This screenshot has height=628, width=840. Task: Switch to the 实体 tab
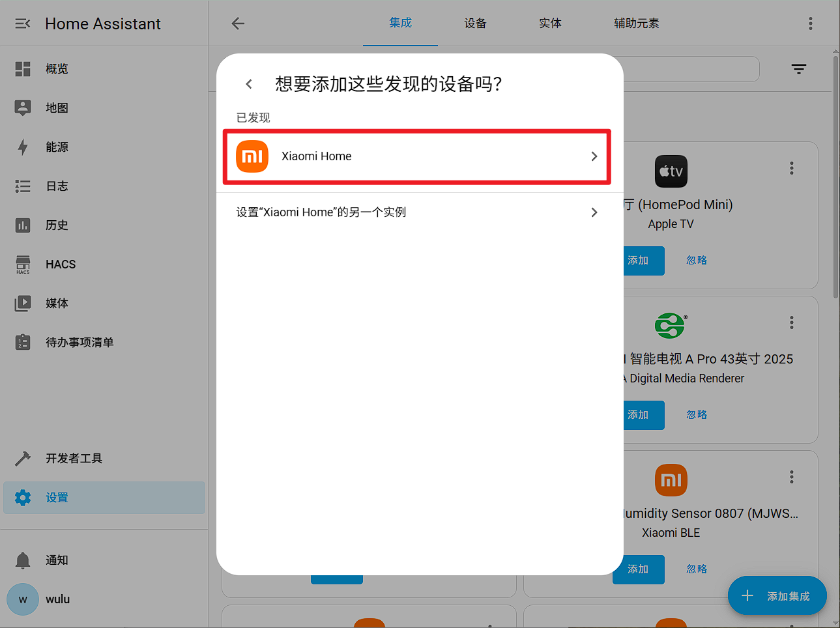pyautogui.click(x=550, y=23)
